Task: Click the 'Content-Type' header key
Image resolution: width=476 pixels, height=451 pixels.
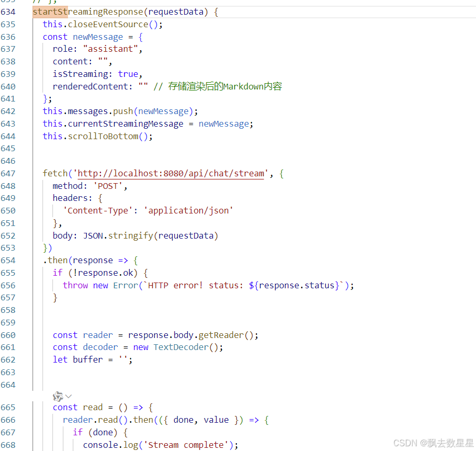Action: [x=98, y=210]
